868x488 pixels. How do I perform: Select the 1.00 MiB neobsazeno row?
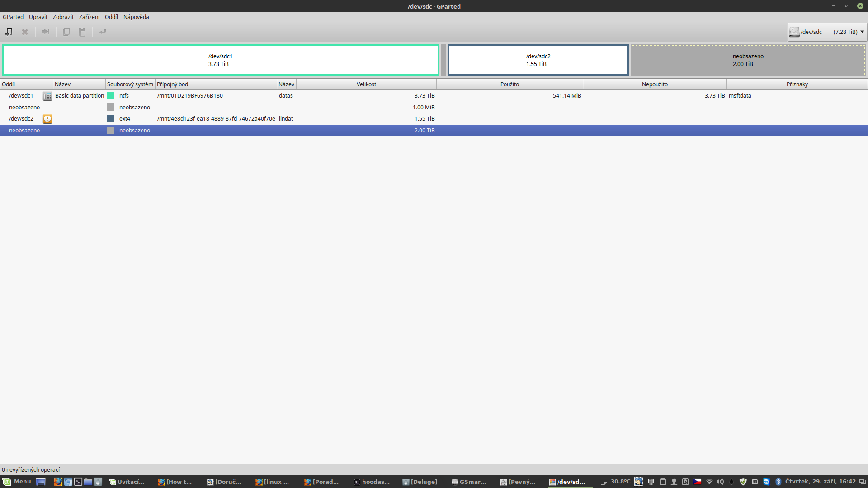pyautogui.click(x=434, y=108)
